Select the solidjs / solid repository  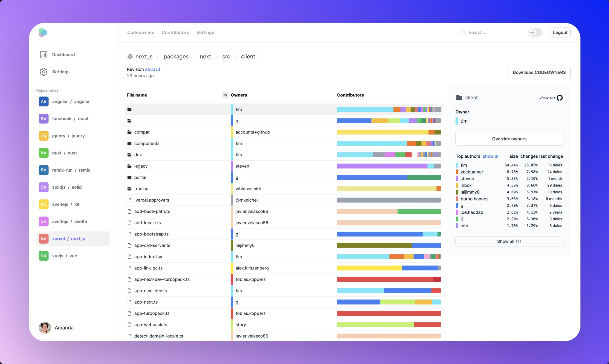coord(73,187)
